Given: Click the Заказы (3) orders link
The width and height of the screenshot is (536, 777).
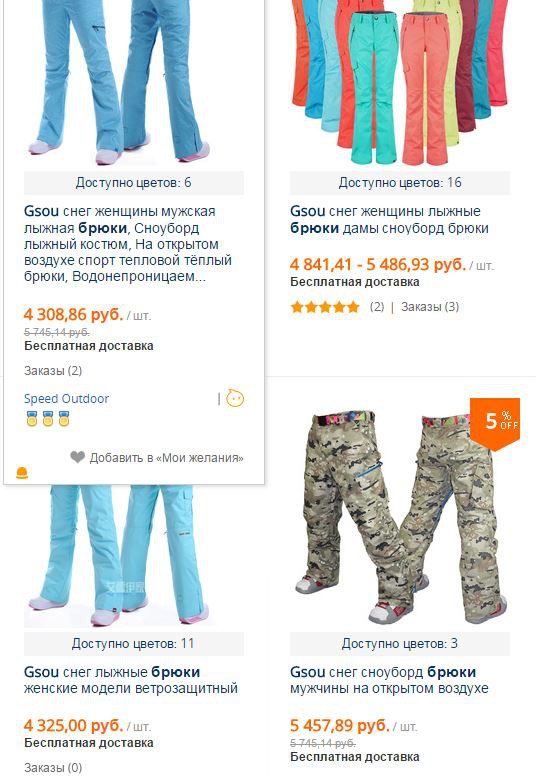Looking at the screenshot, I should point(430,307).
